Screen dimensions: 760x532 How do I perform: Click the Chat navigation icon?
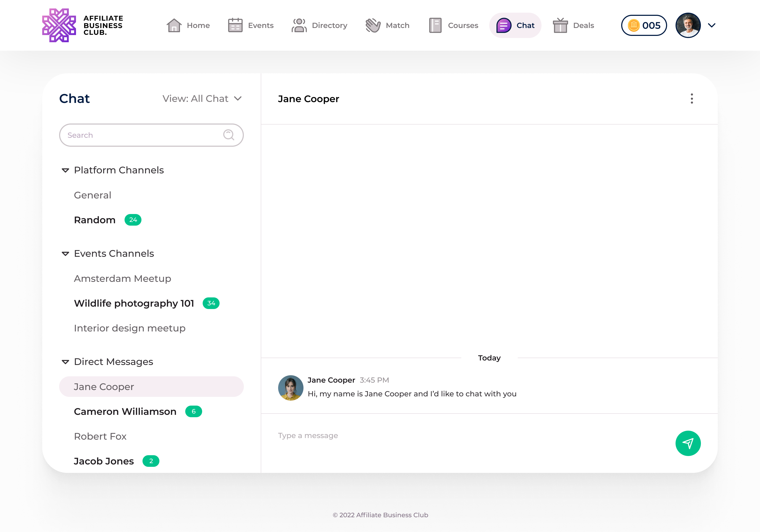coord(503,25)
